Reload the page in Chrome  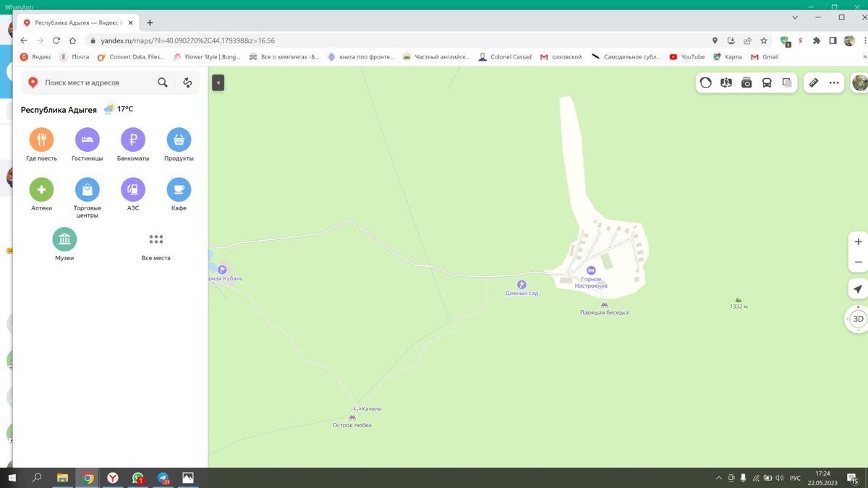(56, 40)
